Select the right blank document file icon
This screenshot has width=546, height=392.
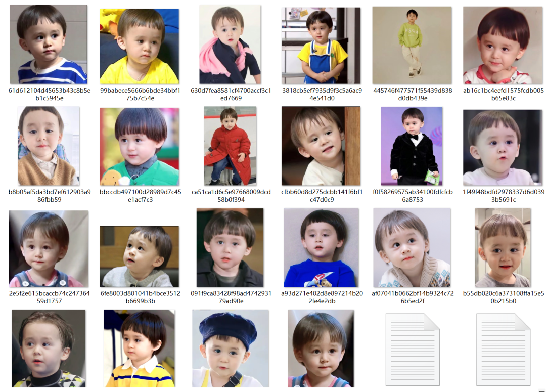click(503, 350)
